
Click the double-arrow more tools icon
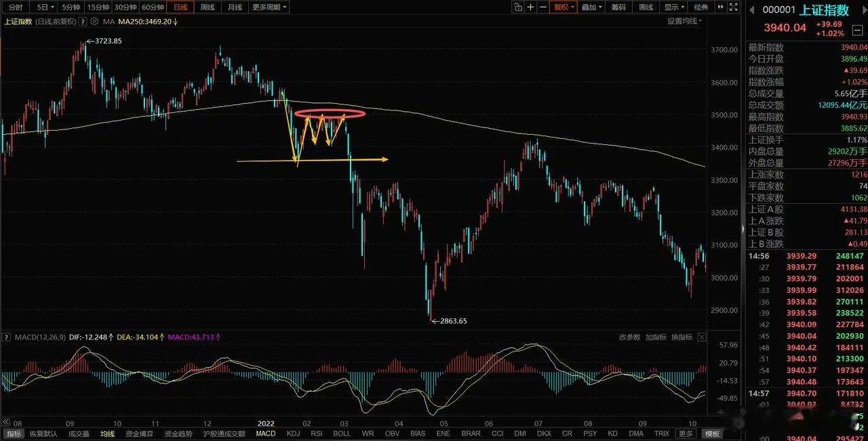722,7
